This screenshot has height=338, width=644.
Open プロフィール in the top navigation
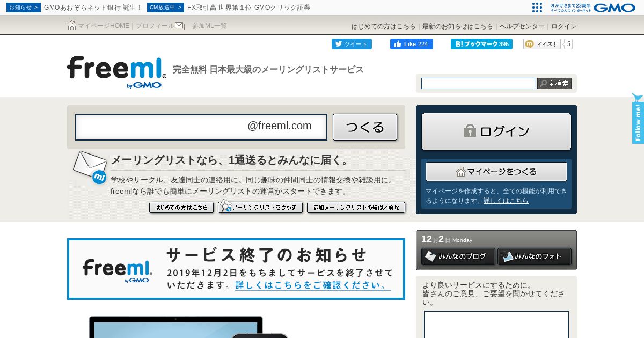[x=155, y=26]
